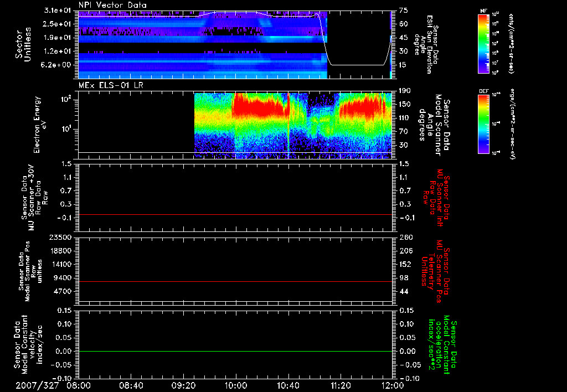Click the 'Electron Energy eV' axis label
This screenshot has width=567, height=392.
(x=40, y=125)
